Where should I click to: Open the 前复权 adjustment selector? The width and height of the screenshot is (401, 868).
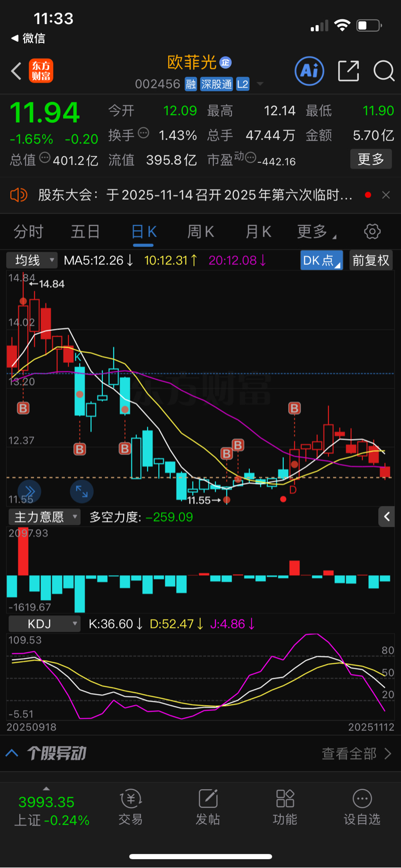click(371, 260)
